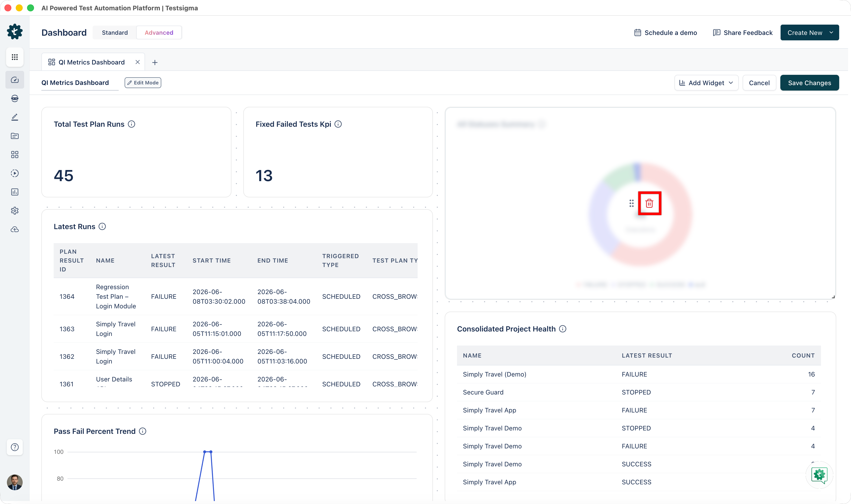
Task: Click the Edit Mode badge
Action: coord(143,82)
